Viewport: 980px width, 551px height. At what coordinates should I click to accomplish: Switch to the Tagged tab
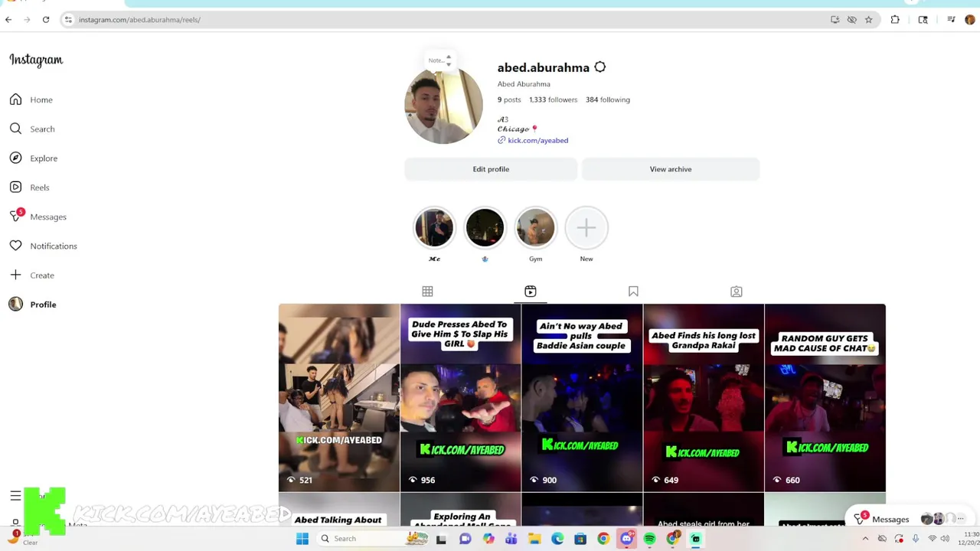tap(736, 292)
